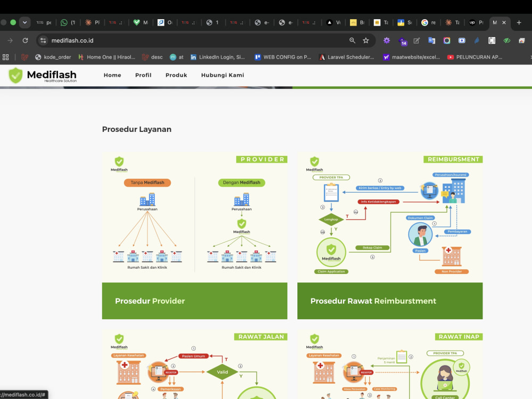Bookmark this page with the star
The image size is (532, 399).
(366, 40)
